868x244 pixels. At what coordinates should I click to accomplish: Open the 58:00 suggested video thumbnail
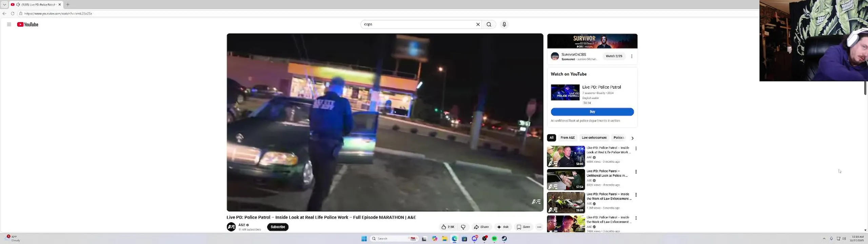point(566,156)
